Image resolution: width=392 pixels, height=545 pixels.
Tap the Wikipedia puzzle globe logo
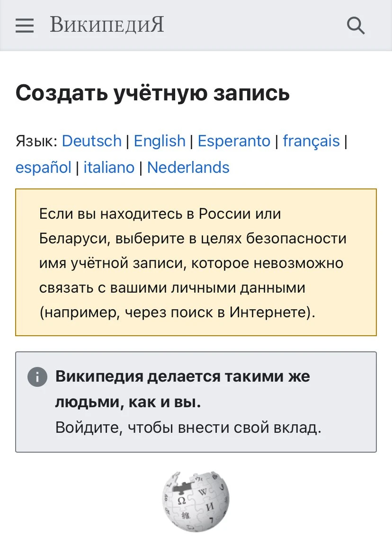click(x=196, y=501)
